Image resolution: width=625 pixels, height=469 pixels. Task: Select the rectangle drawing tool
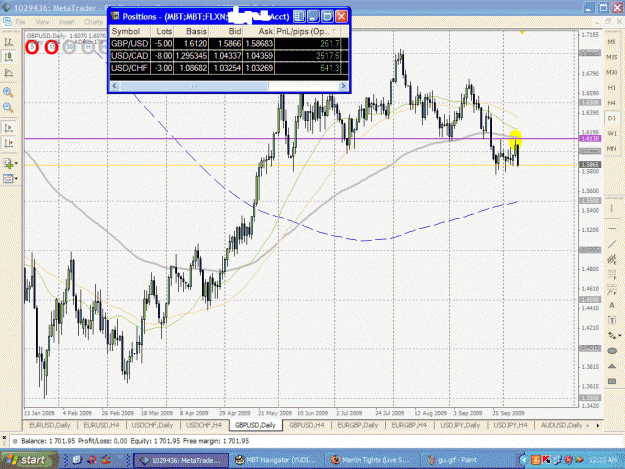[612, 381]
